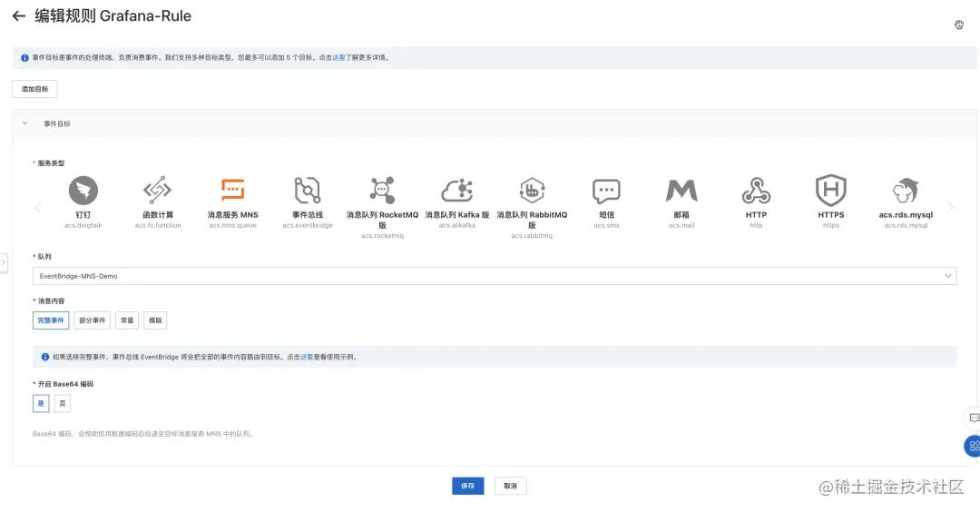
Task: Open the 队列 EventBridge-MNS-Demo dropdown
Action: 495,276
